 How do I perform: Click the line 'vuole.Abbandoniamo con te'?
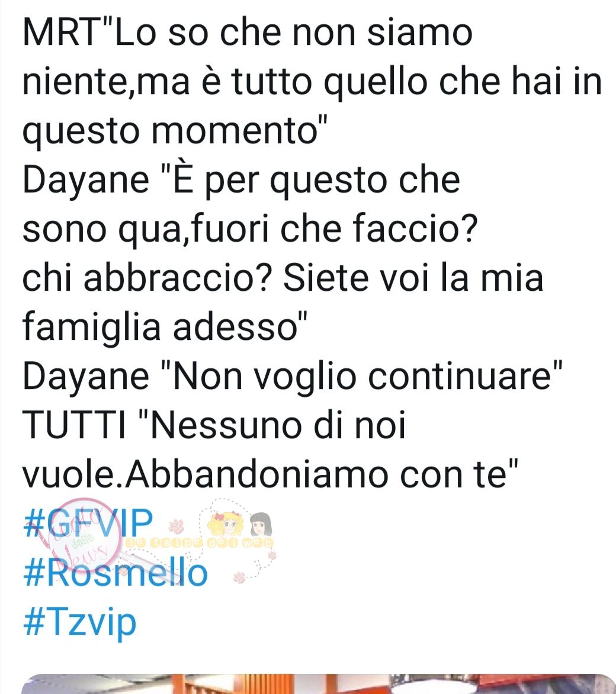270,475
